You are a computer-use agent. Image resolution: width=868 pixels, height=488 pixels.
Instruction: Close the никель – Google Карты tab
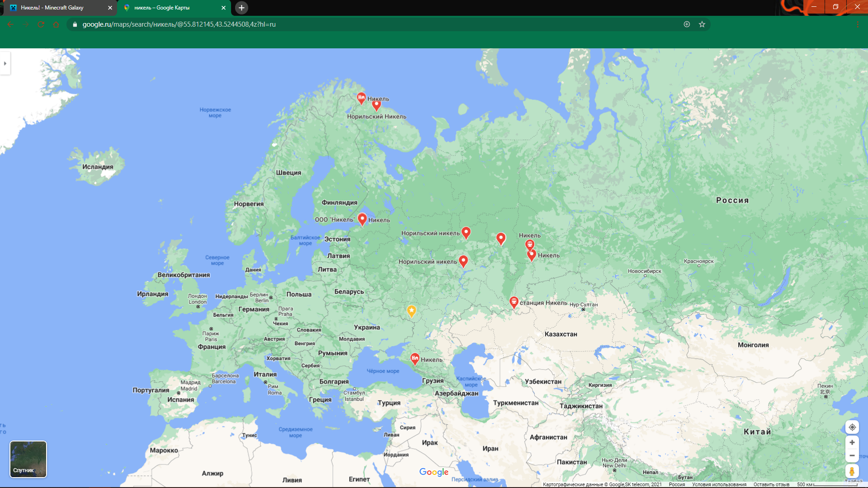point(223,8)
